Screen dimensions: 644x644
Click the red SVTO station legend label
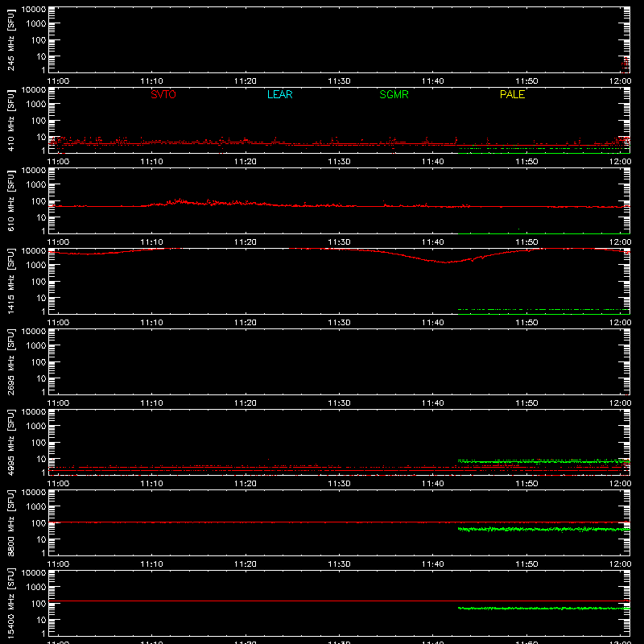(x=163, y=94)
